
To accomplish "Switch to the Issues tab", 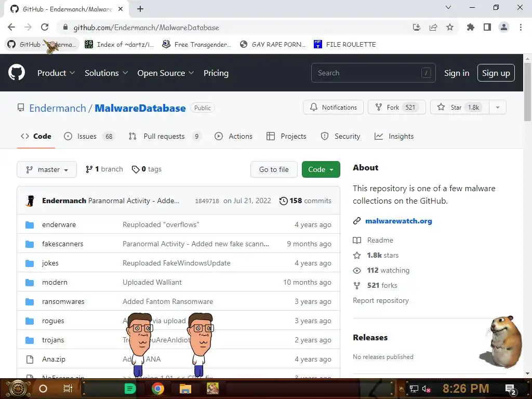I will click(x=89, y=137).
